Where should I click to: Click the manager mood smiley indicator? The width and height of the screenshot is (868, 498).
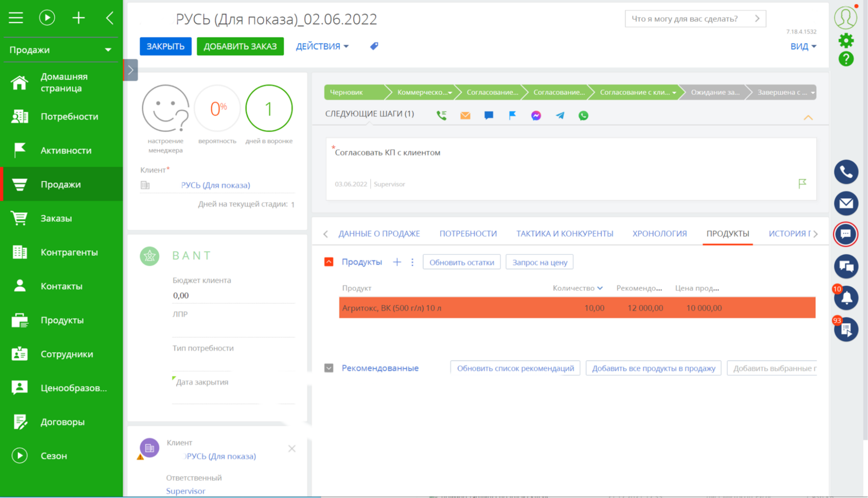point(165,108)
